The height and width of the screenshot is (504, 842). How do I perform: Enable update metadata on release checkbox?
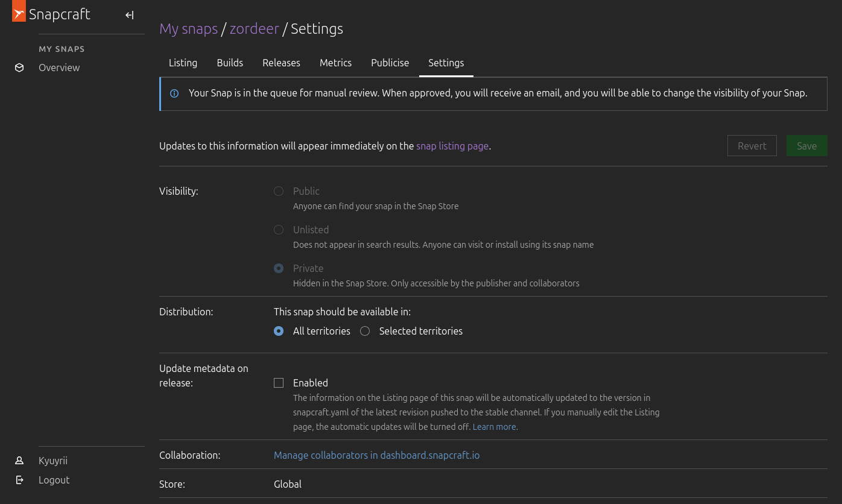(x=279, y=383)
